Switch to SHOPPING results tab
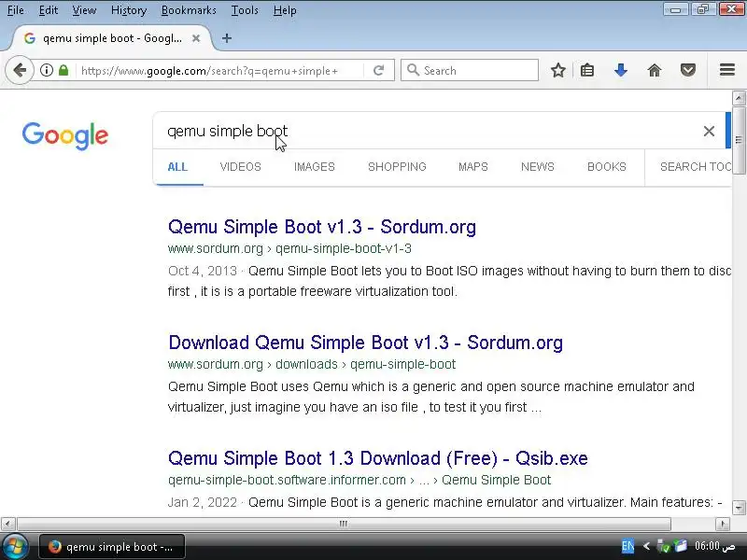 coord(397,167)
